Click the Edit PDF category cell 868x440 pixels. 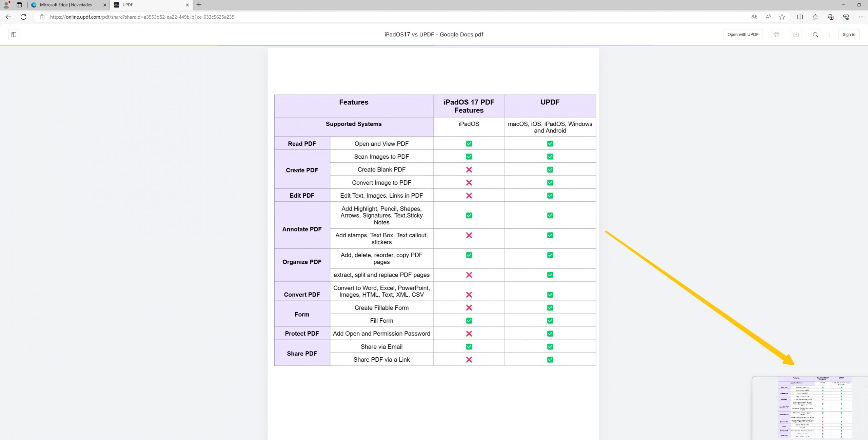click(302, 196)
